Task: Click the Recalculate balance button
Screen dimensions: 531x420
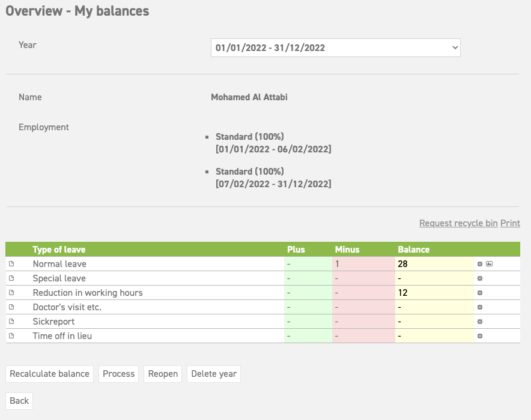Action: click(x=49, y=373)
